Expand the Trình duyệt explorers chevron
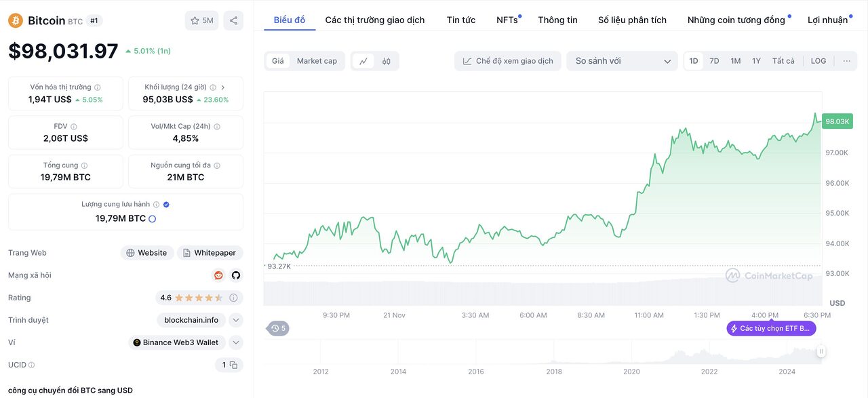 [236, 320]
